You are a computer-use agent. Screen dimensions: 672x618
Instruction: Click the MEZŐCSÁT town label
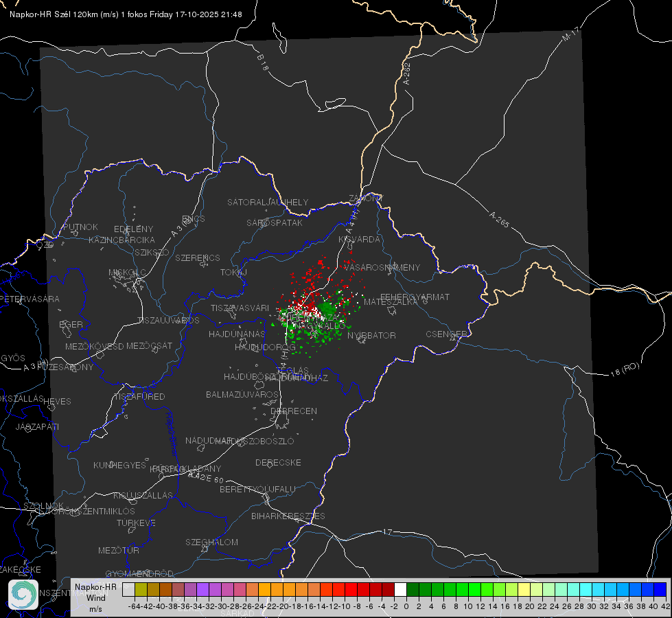click(149, 345)
